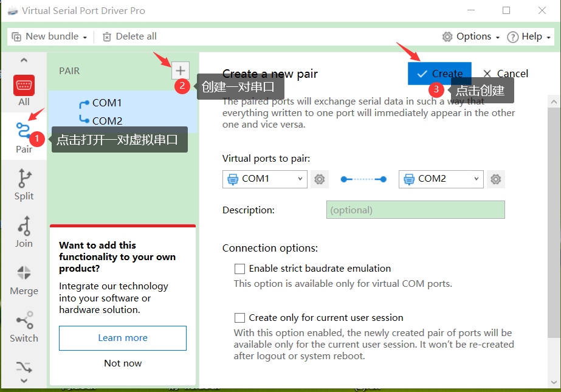Open the COM2 port dropdown
The height and width of the screenshot is (392, 561).
pos(441,179)
